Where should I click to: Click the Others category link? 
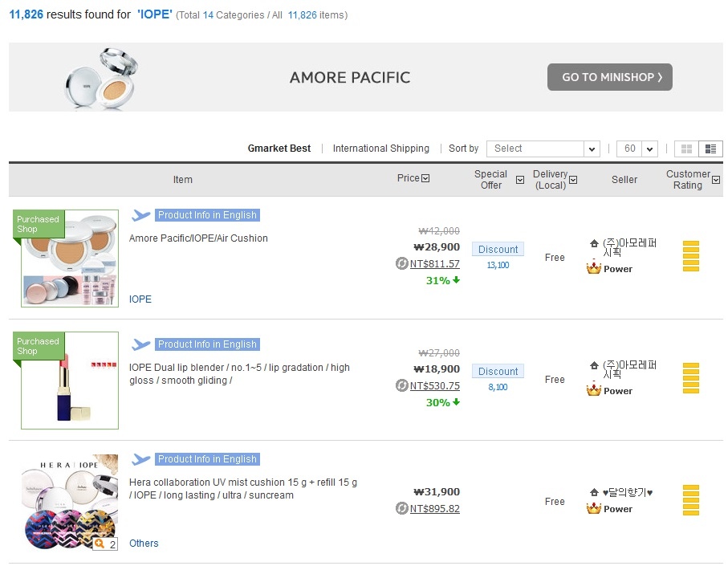coord(144,543)
